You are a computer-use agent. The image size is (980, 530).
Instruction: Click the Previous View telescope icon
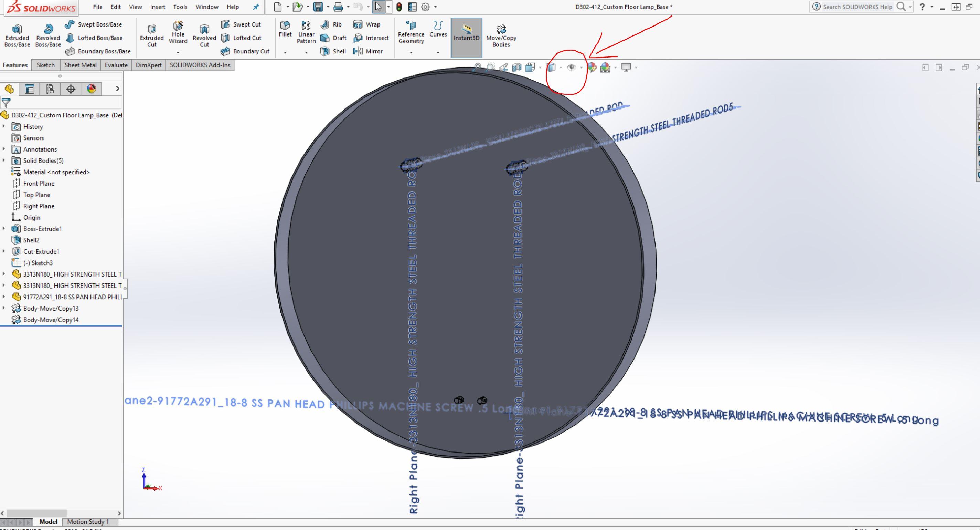(503, 67)
